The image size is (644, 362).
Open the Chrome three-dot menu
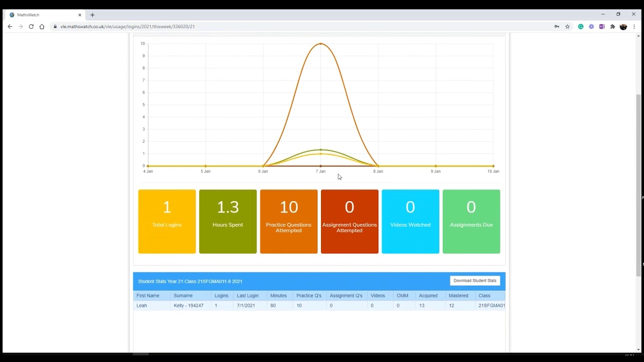pos(634,27)
